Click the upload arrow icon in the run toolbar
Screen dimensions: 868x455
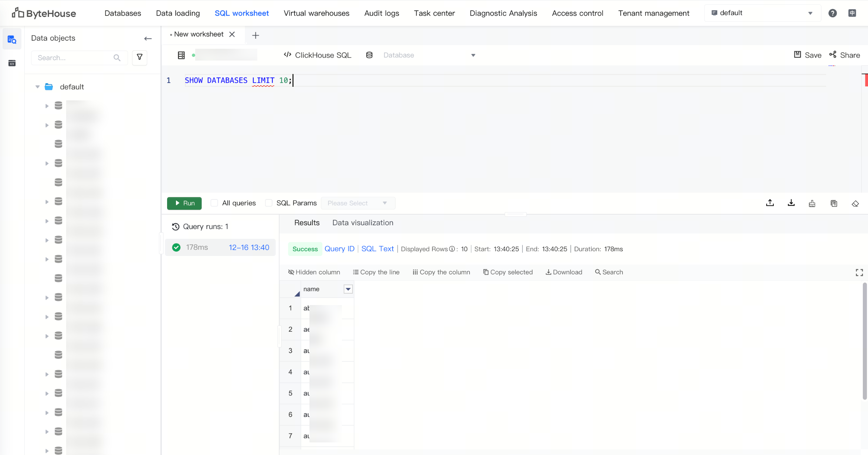[770, 203]
